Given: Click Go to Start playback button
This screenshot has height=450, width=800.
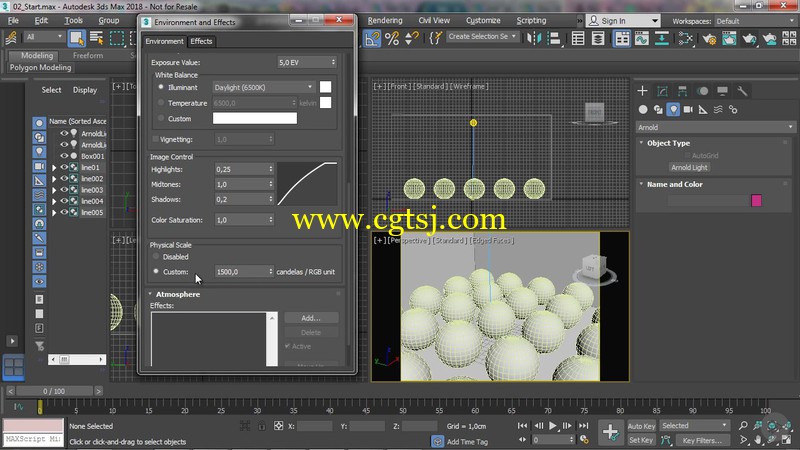Looking at the screenshot, I should point(522,426).
